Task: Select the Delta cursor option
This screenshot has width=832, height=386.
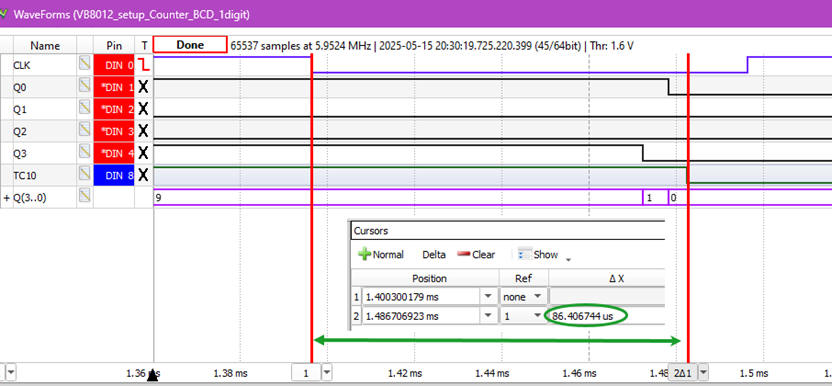Action: 434,254
